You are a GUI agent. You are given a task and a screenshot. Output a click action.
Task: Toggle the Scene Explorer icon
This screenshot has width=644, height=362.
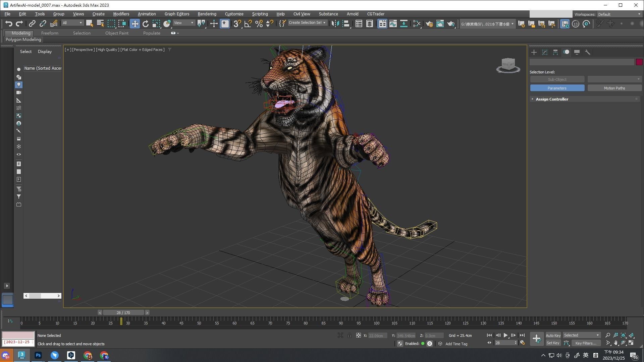point(359,23)
